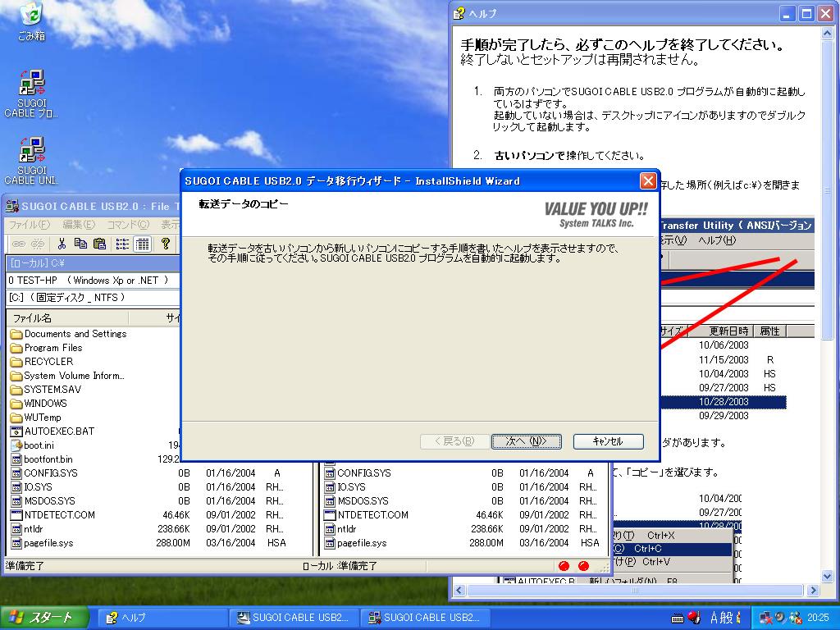Click the 次へ(N)> button in the wizard
This screenshot has width=840, height=630.
pos(527,441)
